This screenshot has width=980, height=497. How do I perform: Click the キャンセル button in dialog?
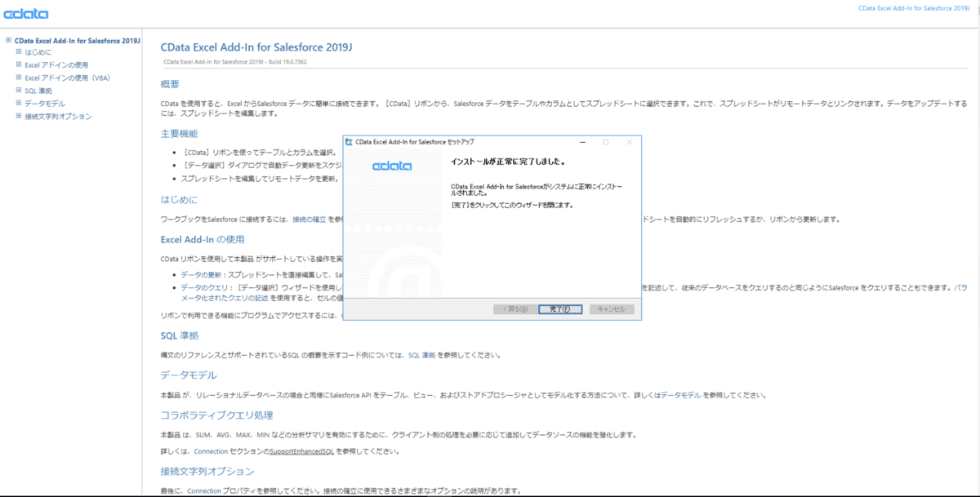(x=612, y=309)
